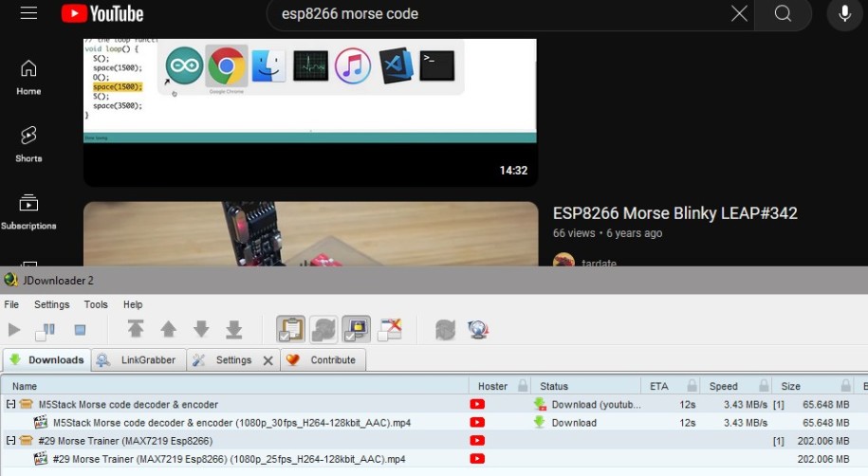Open Subscriptions in YouTube sidebar
Screen dimensions: 868x476
point(28,212)
